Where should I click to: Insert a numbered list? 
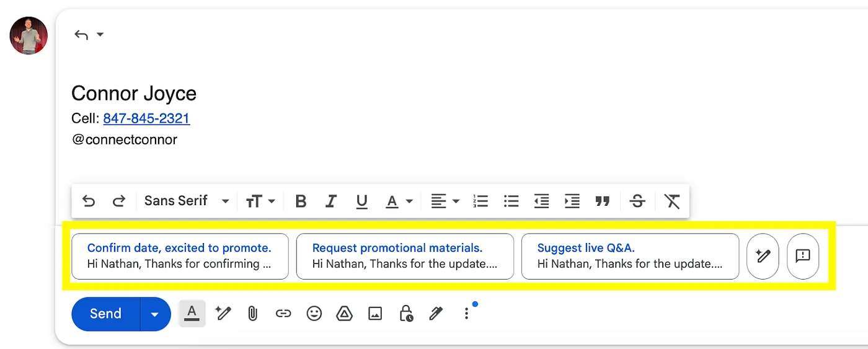click(x=480, y=201)
